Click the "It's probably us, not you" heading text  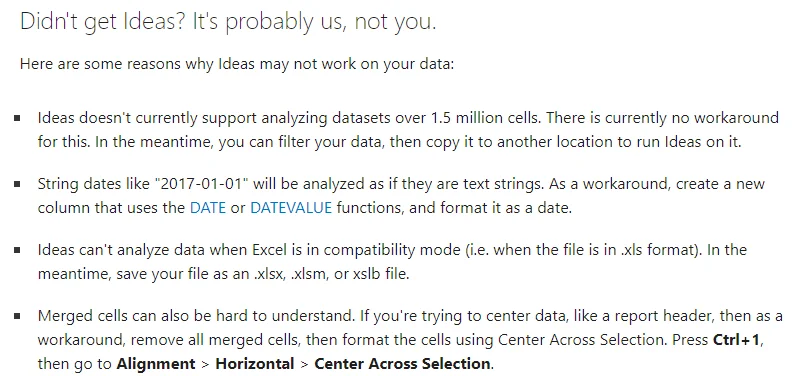pos(314,22)
